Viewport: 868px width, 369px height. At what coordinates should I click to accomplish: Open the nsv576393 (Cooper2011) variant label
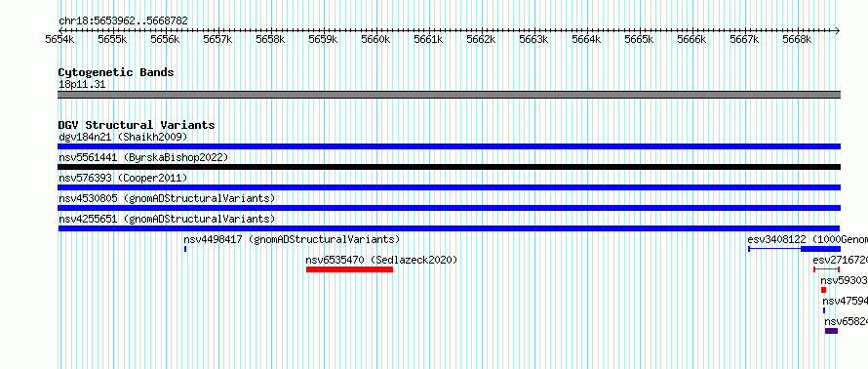click(x=123, y=178)
